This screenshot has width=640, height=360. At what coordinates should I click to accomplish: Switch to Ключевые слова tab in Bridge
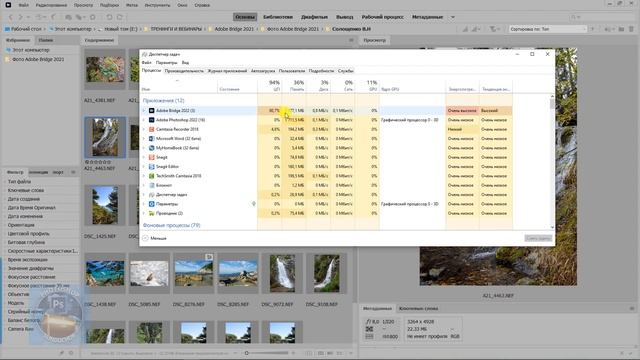click(x=418, y=309)
